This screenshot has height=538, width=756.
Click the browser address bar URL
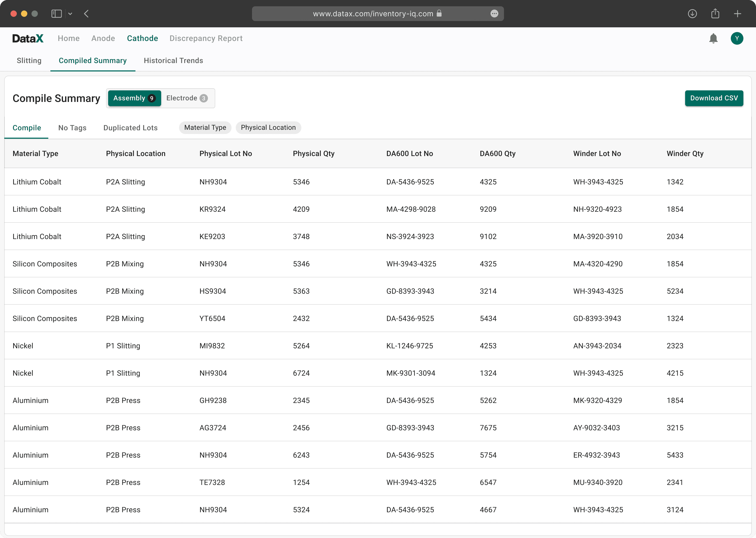pos(373,14)
